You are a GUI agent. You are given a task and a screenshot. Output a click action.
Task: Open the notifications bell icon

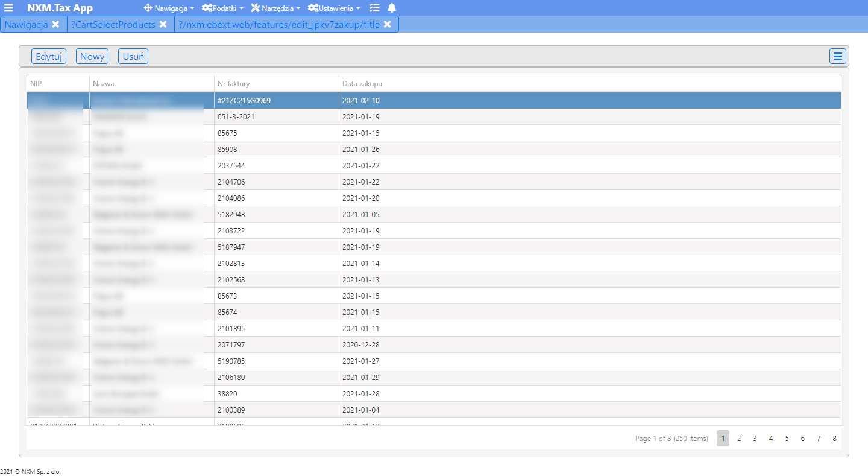(x=392, y=8)
